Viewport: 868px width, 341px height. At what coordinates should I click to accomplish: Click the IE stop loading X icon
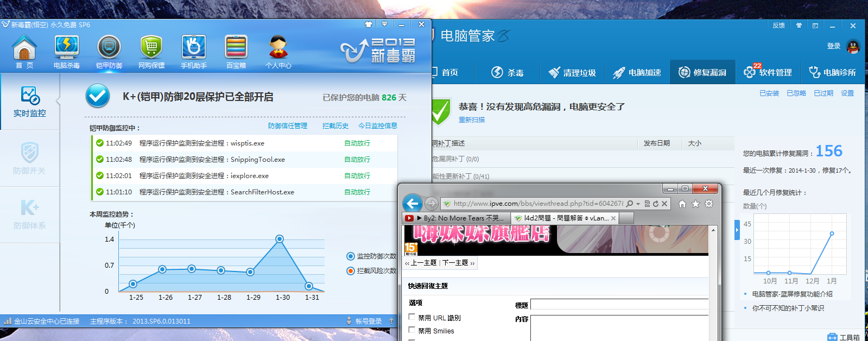[x=664, y=204]
